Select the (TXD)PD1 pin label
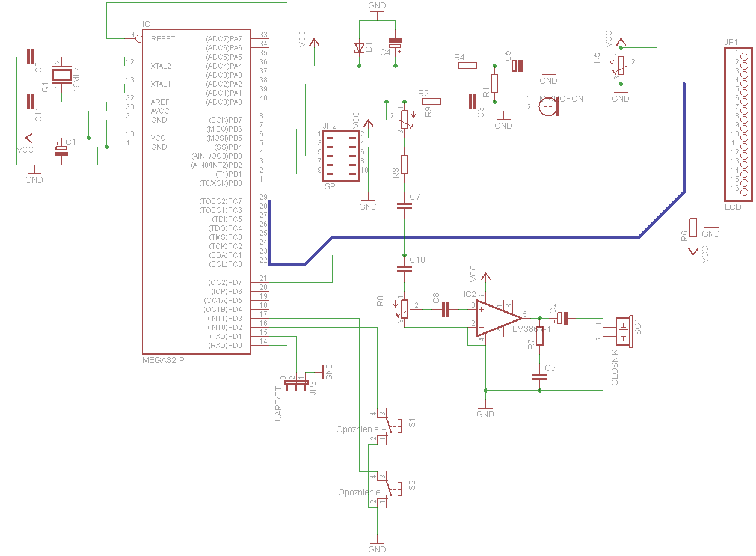The width and height of the screenshot is (756, 556). point(224,336)
